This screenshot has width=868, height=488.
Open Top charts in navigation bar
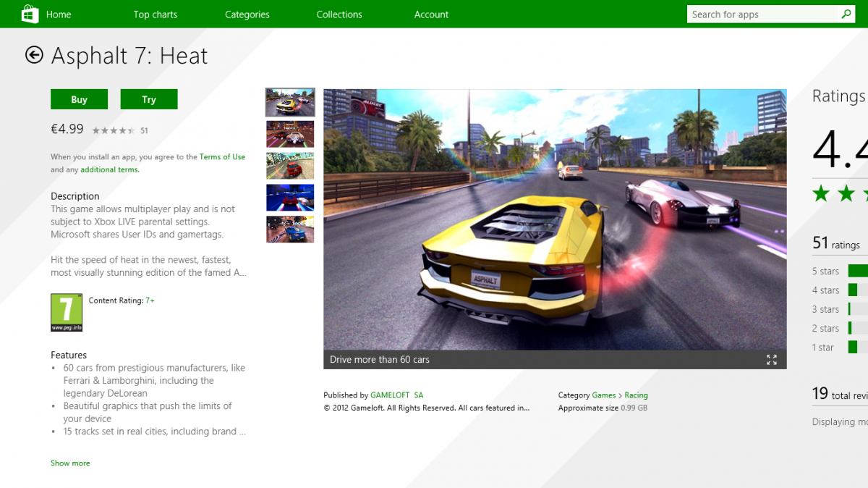point(156,14)
